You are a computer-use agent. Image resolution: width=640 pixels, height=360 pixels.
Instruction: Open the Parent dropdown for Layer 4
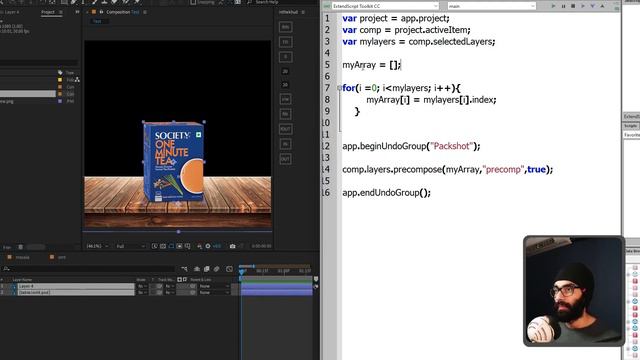(215, 286)
